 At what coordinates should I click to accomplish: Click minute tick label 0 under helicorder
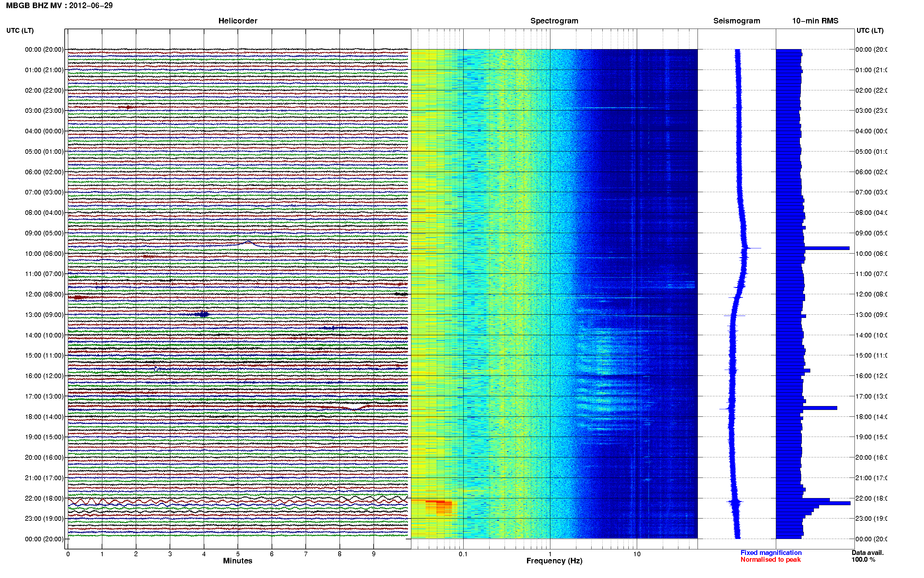point(68,554)
